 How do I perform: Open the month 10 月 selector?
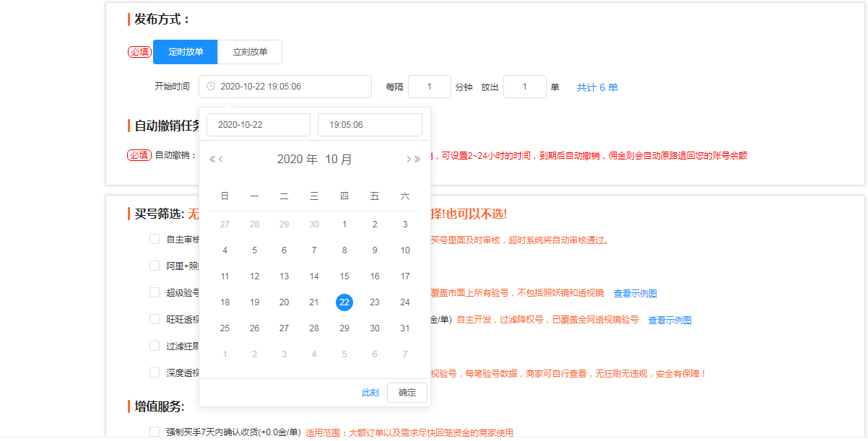pos(338,160)
